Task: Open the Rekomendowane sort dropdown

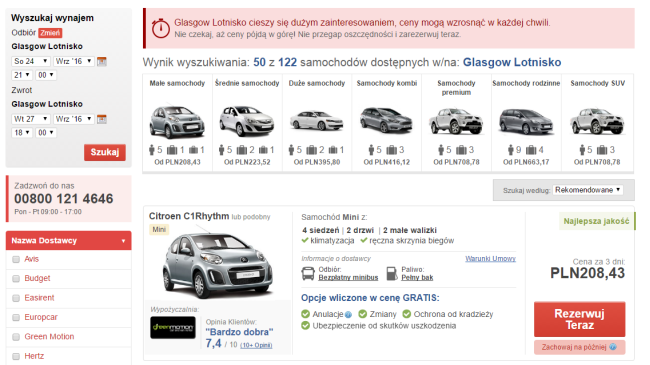Action: 588,190
